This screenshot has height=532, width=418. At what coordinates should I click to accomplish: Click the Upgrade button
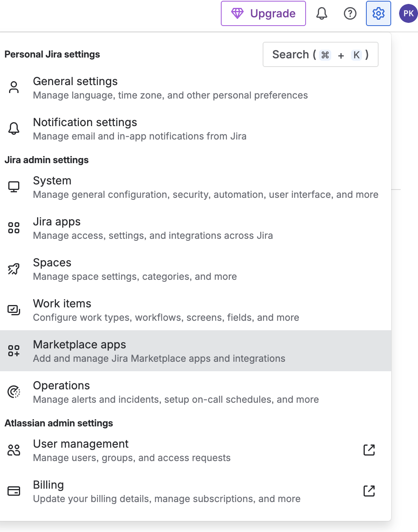pyautogui.click(x=263, y=13)
